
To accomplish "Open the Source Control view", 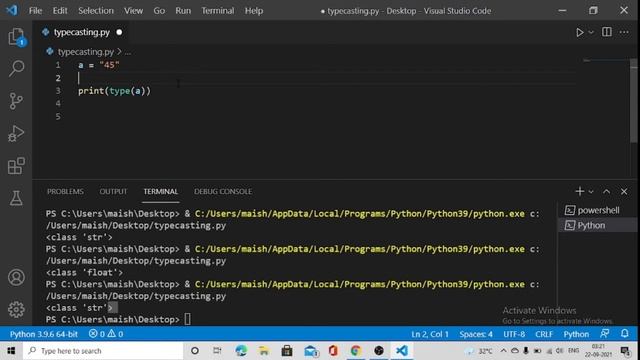I will [x=16, y=101].
